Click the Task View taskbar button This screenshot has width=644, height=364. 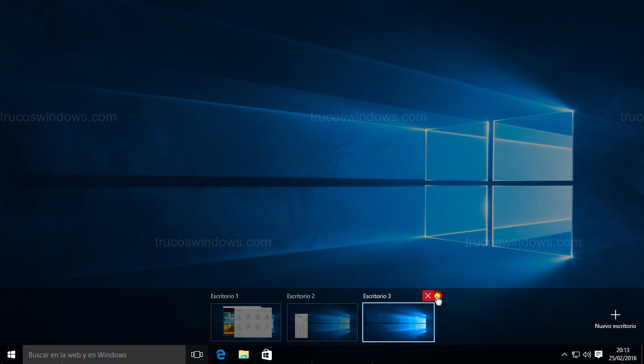click(x=197, y=355)
